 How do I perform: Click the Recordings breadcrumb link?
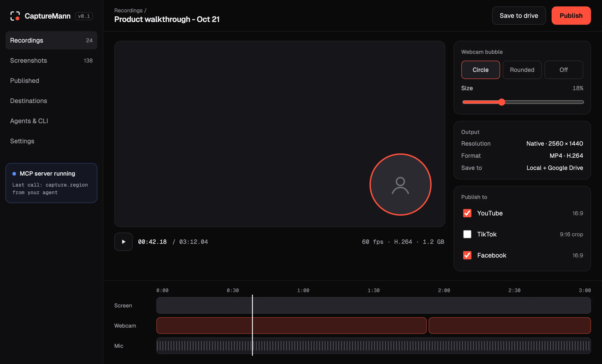(x=128, y=10)
